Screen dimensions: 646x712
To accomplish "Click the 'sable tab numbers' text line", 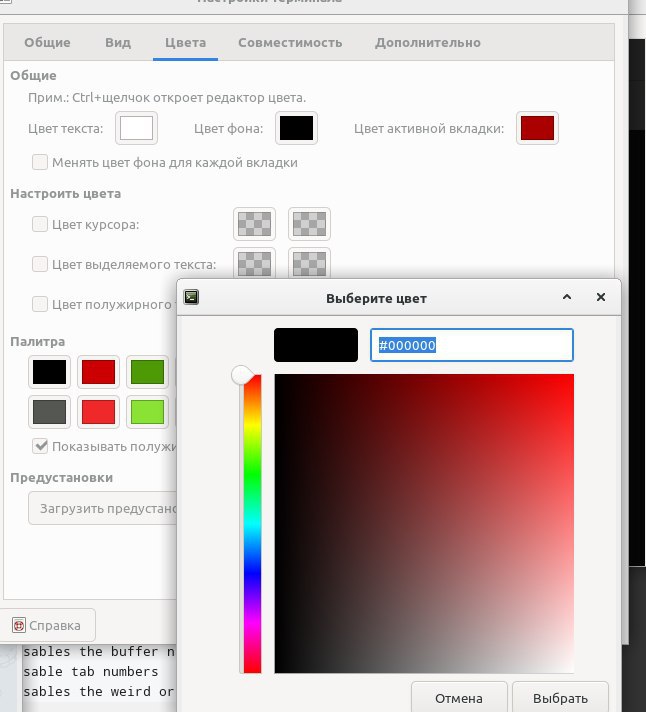I will 90,671.
